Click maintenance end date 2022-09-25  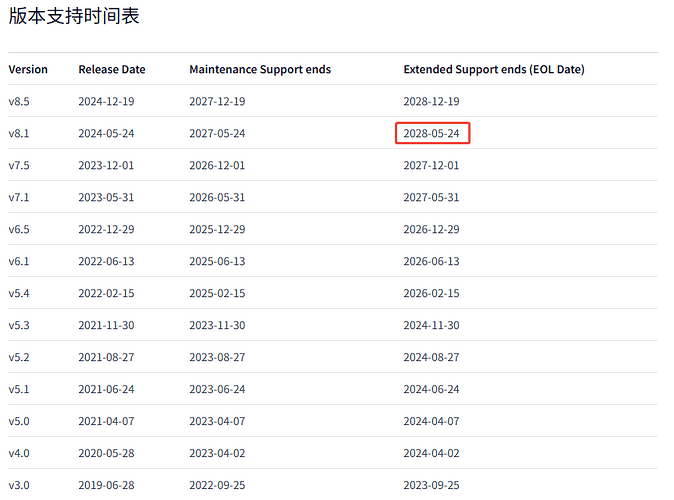pyautogui.click(x=217, y=485)
